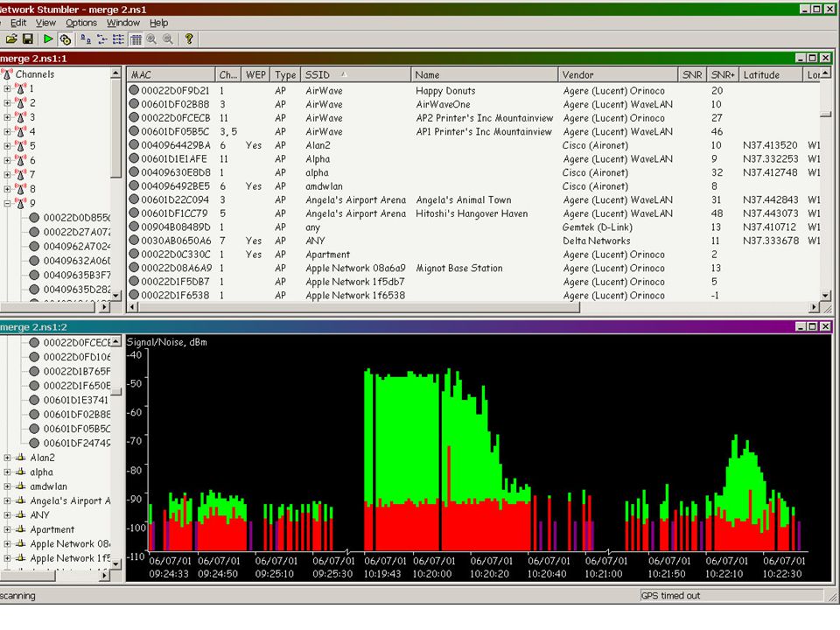Select Apple Network 1f5db7 SSID cell
The height and width of the screenshot is (630, 840).
coord(354,281)
